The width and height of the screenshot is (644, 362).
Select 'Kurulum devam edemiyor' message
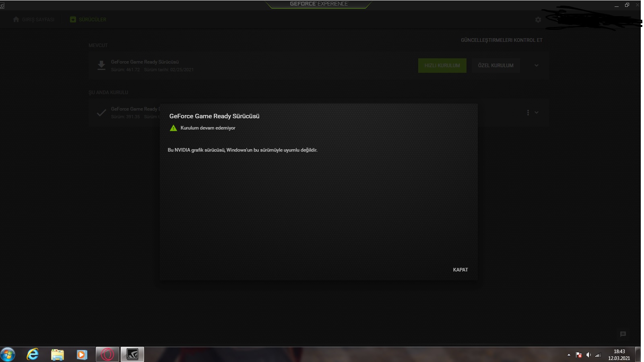[x=208, y=128]
